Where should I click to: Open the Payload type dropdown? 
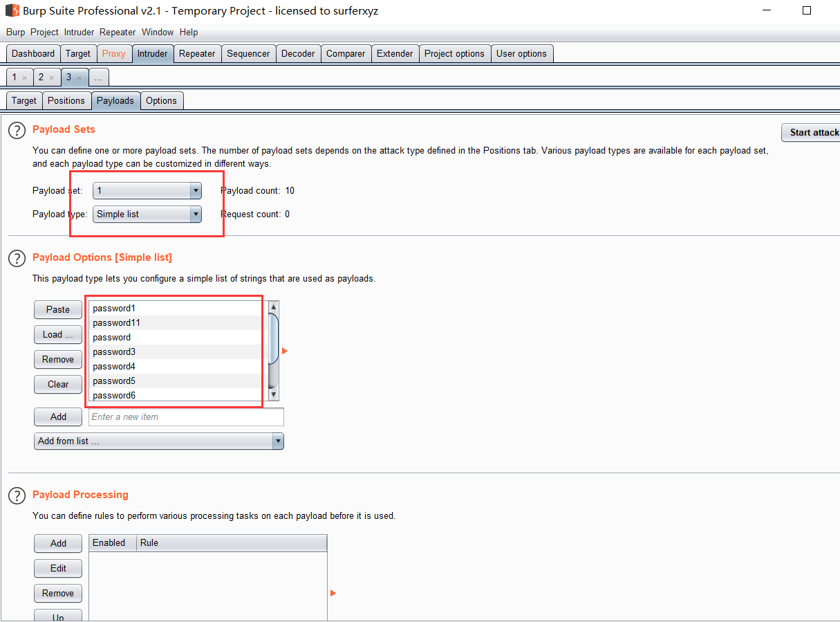pos(147,214)
